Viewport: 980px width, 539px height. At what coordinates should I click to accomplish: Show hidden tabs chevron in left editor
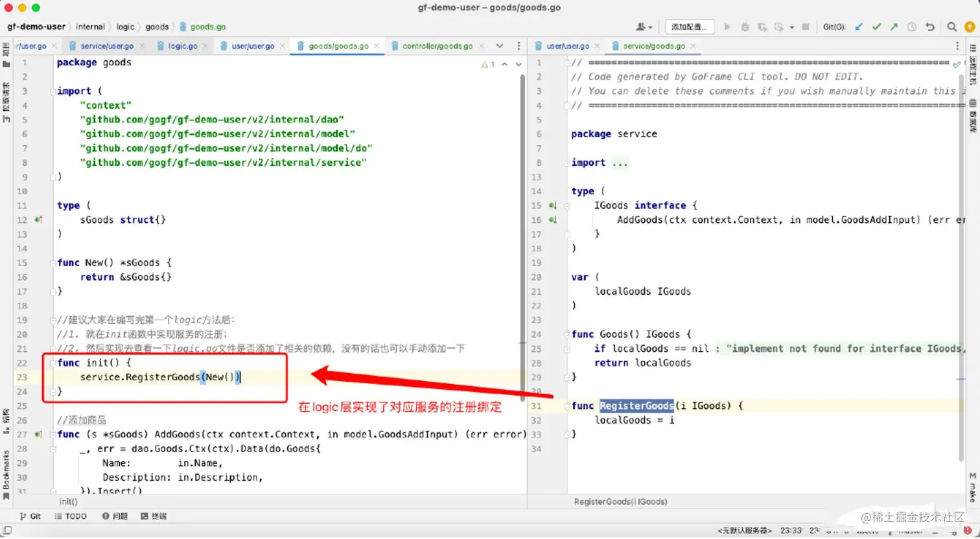pyautogui.click(x=500, y=46)
